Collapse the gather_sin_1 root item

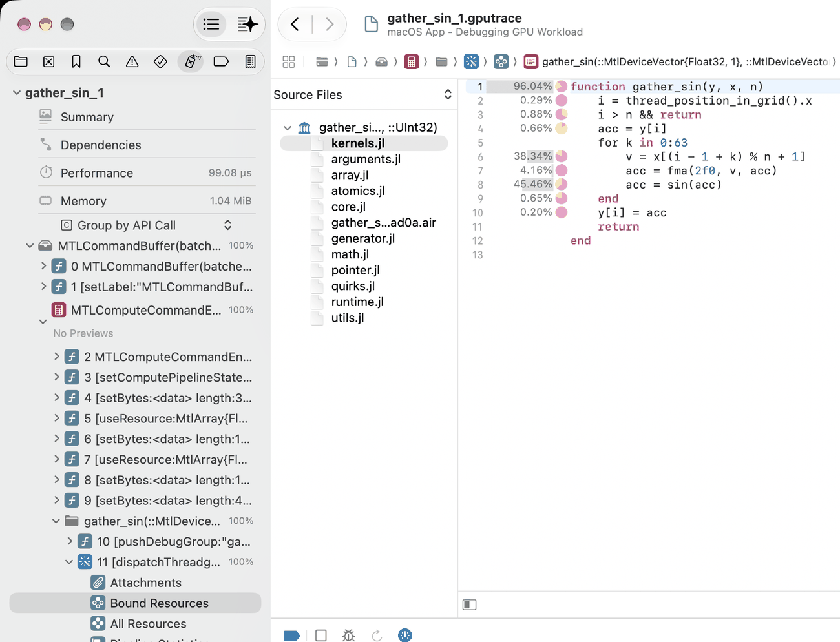(x=17, y=93)
